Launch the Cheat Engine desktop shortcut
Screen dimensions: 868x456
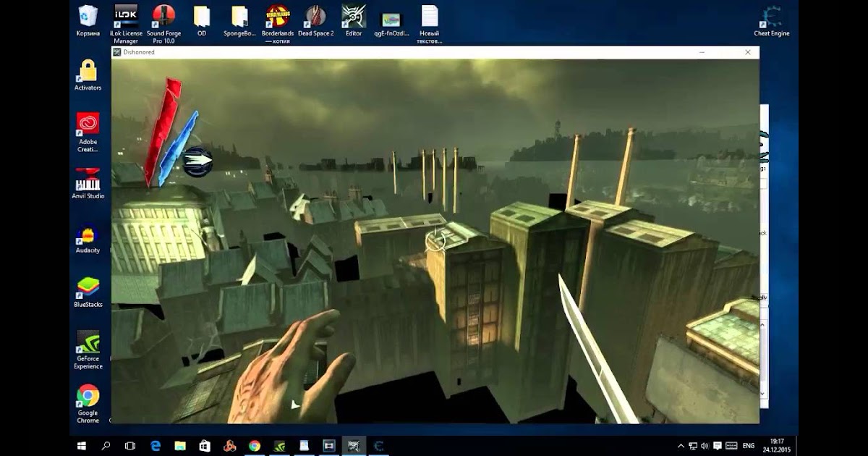(x=772, y=21)
